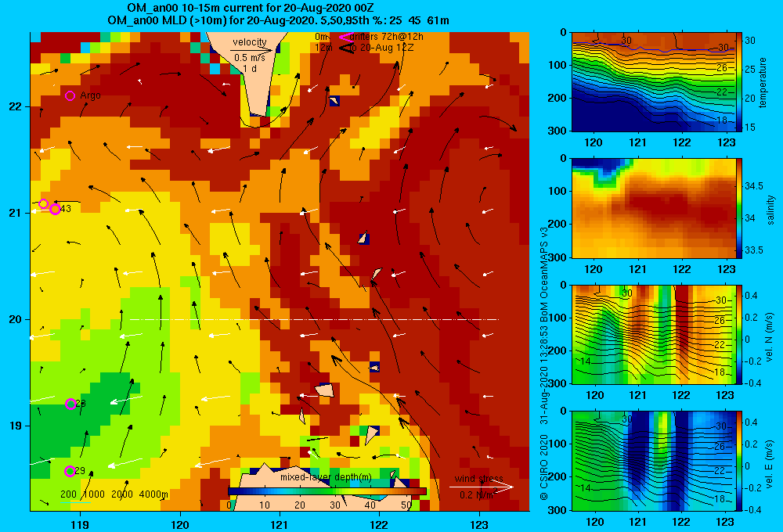783x532 pixels.
Task: Click the rotated 'temperature' axis label
Action: (762, 82)
